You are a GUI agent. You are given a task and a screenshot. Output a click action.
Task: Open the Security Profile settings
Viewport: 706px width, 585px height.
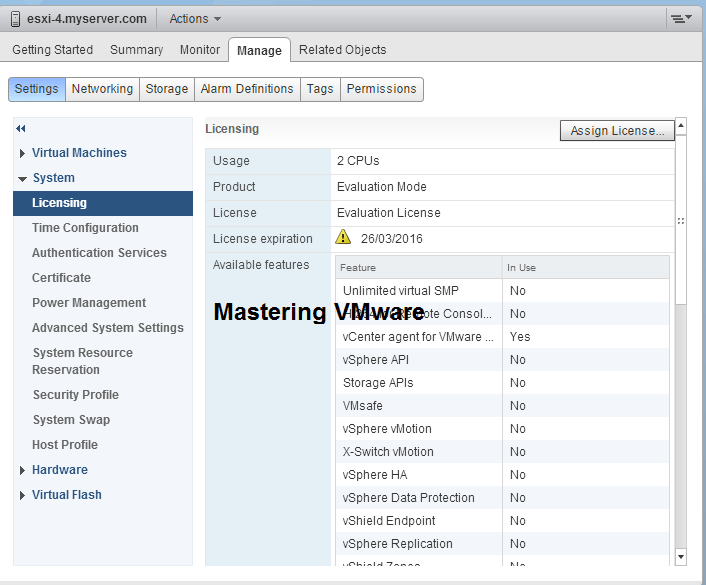(x=76, y=395)
